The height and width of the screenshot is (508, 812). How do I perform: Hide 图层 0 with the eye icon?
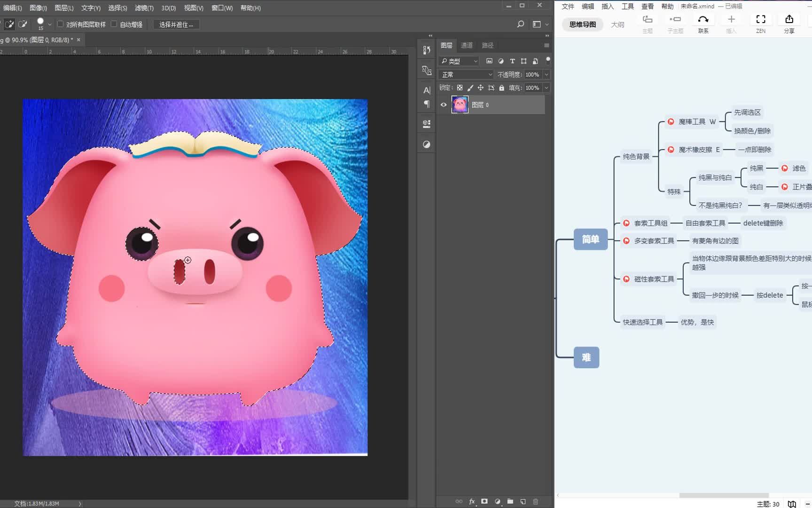click(444, 105)
